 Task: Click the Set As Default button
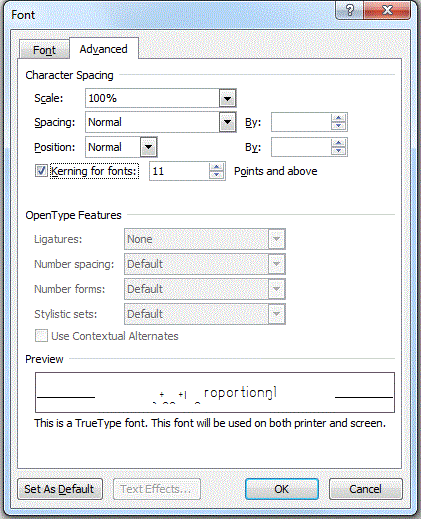pyautogui.click(x=60, y=489)
